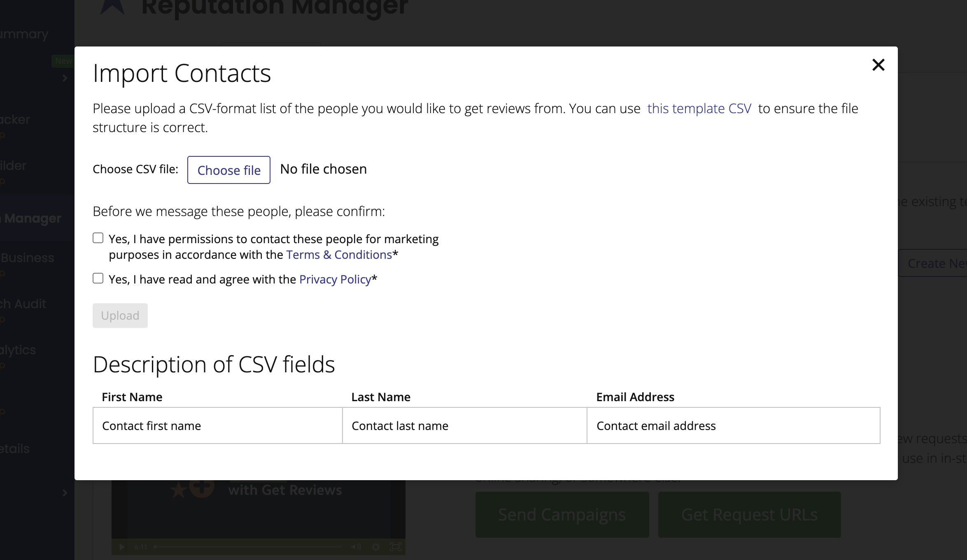The image size is (967, 560).
Task: Expand the top sidebar chevron
Action: (x=65, y=78)
